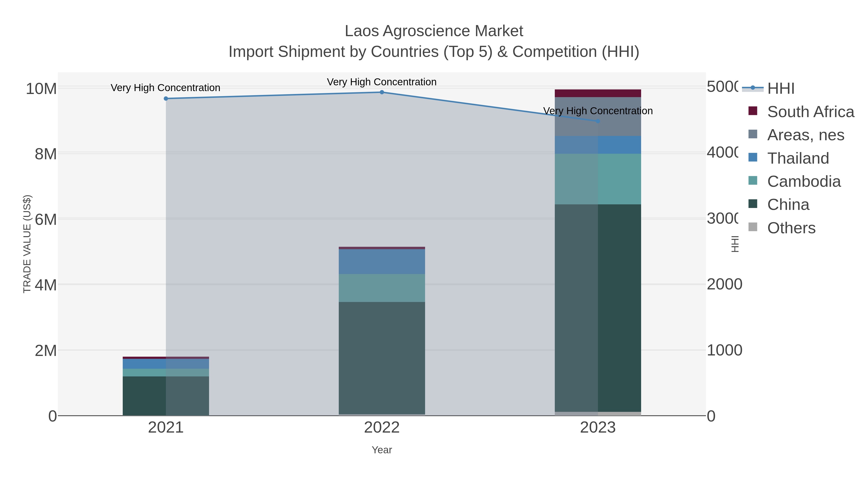Click the Year axis title
The height and width of the screenshot is (488, 868).
382,450
